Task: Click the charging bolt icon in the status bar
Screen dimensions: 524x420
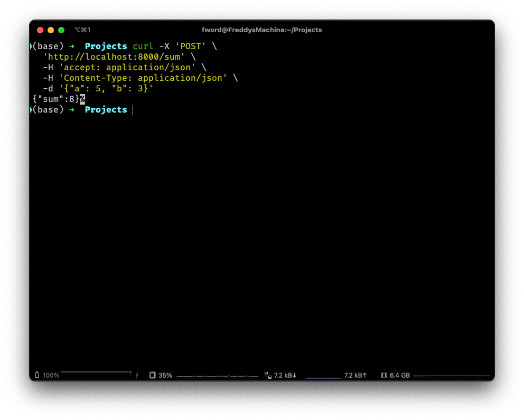Action: coord(137,375)
